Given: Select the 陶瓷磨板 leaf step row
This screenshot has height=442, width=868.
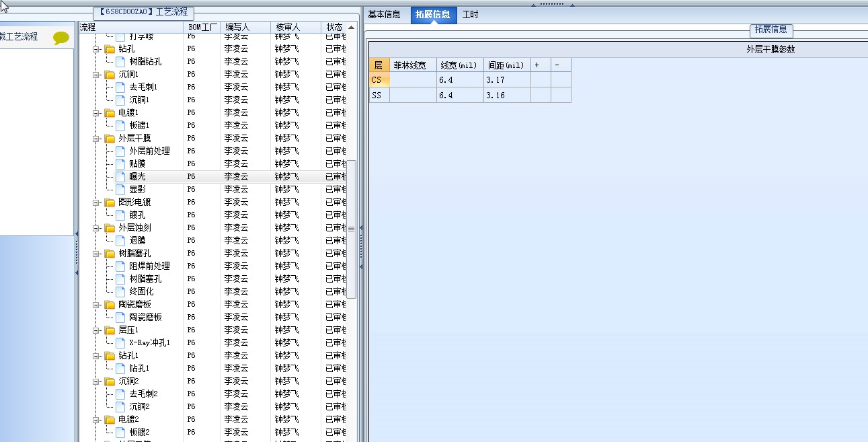Looking at the screenshot, I should [x=145, y=318].
